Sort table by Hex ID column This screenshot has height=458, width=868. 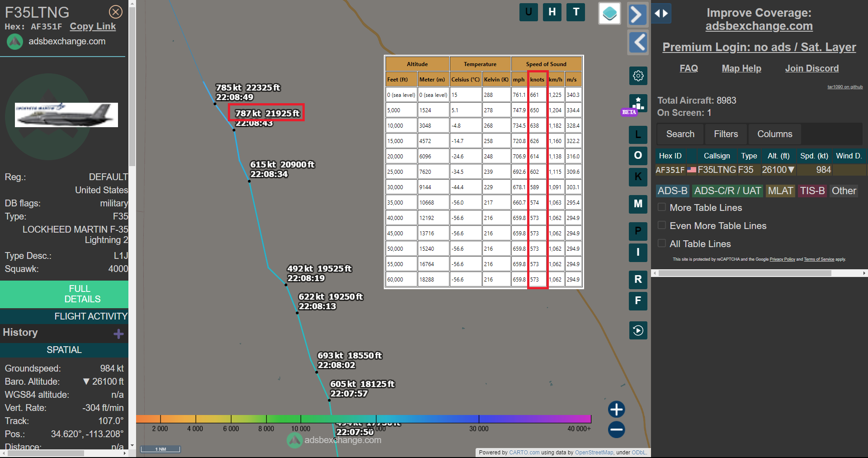tap(670, 156)
